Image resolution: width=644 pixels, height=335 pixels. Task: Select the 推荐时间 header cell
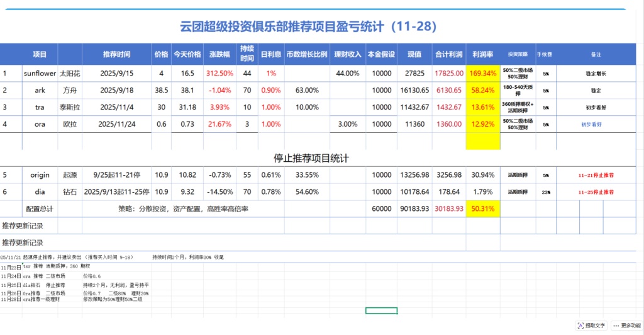[116, 54]
